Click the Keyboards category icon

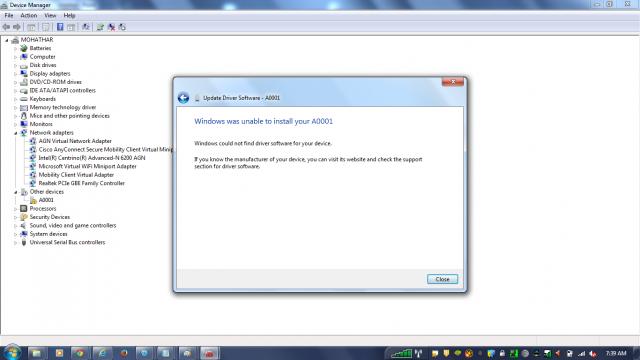pos(24,99)
